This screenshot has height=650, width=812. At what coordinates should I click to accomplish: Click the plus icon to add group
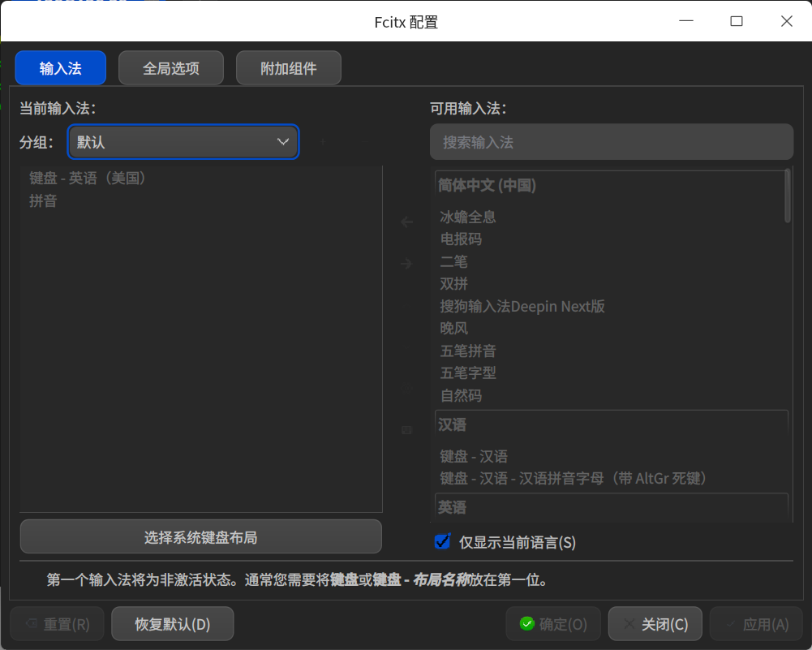point(323,141)
